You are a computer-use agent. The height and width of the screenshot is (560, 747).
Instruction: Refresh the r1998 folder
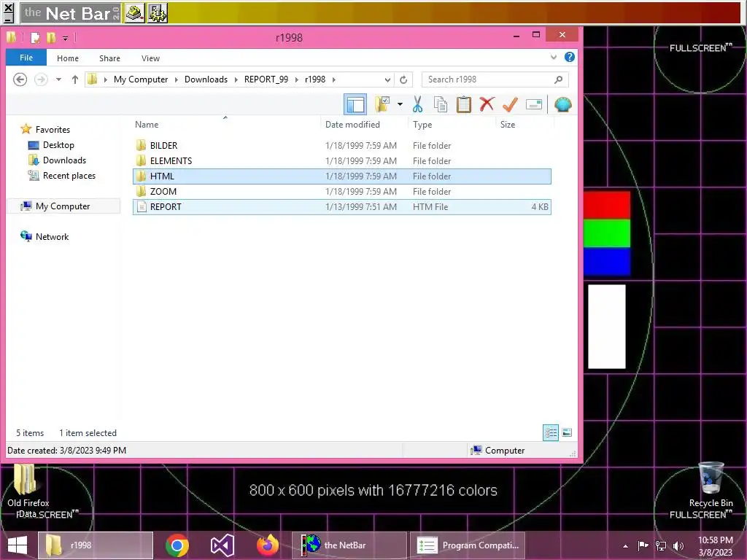[x=403, y=79]
